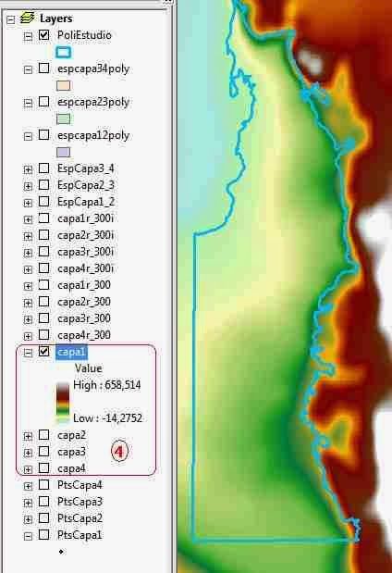Click the Layers stack icon
Viewport: 392px width, 573px height.
pos(28,18)
